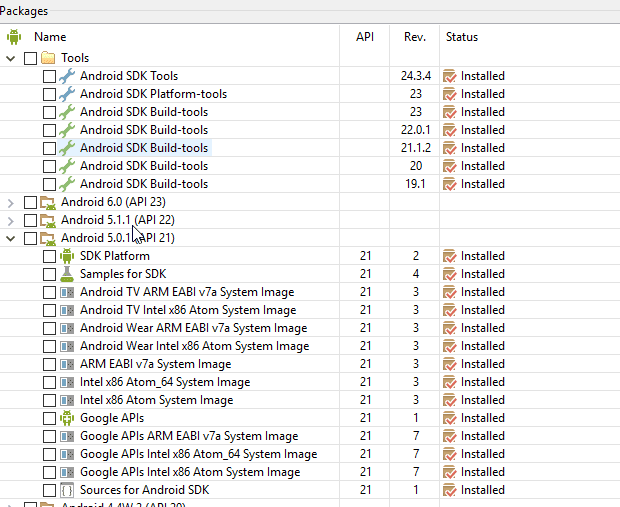
Task: Click the flask icon for Samples for SDK
Action: pos(67,274)
